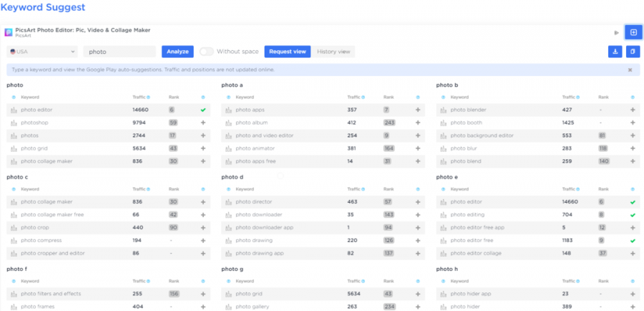The height and width of the screenshot is (311, 644).
Task: Add photo hider keyword with plus
Action: click(633, 307)
